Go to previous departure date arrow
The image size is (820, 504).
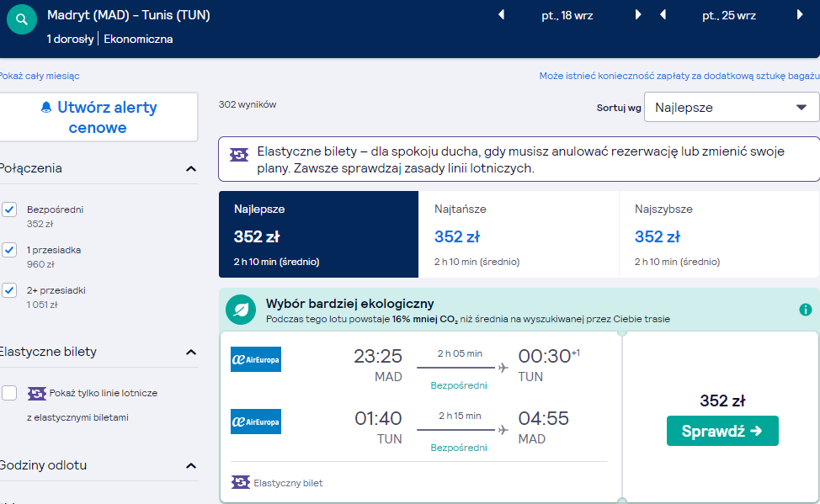pyautogui.click(x=502, y=14)
